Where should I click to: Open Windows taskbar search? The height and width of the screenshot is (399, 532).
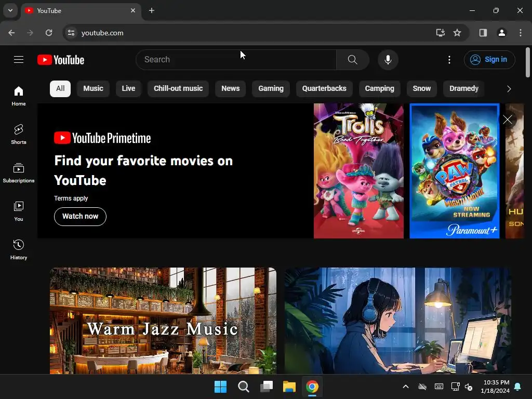coord(243,387)
